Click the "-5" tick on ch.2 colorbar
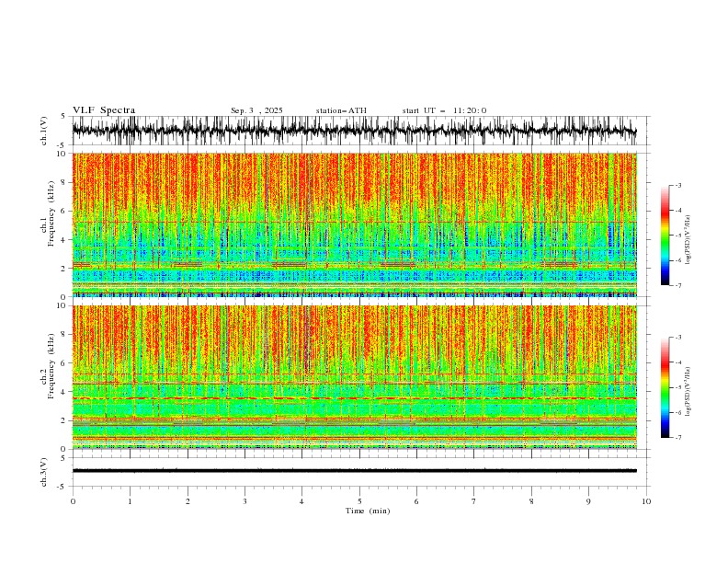Screen dimensions: 728x563 coord(678,387)
